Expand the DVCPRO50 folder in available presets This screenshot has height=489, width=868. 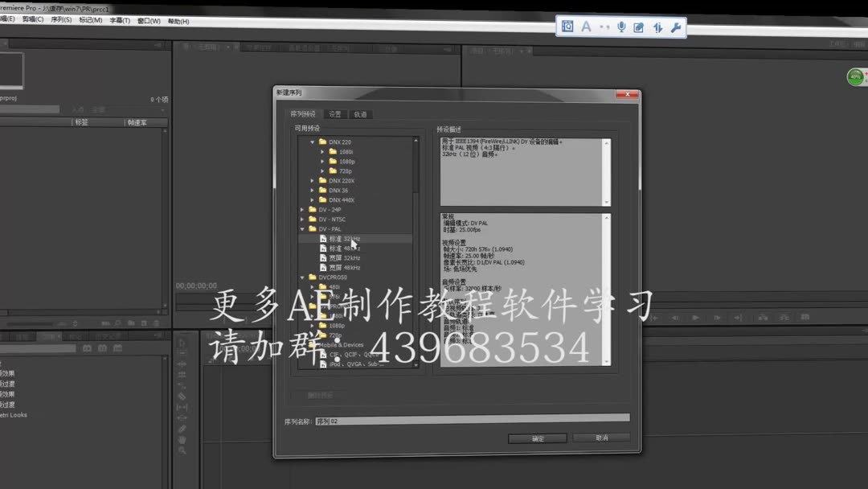point(302,277)
